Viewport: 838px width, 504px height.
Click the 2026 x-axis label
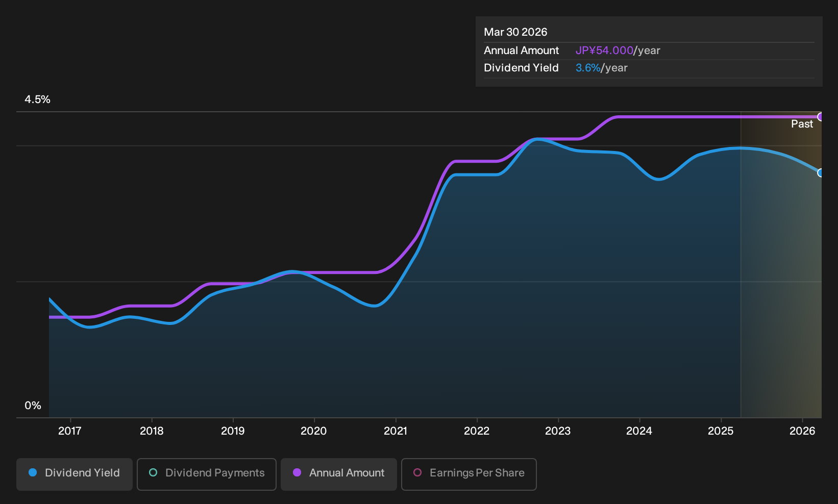[802, 431]
